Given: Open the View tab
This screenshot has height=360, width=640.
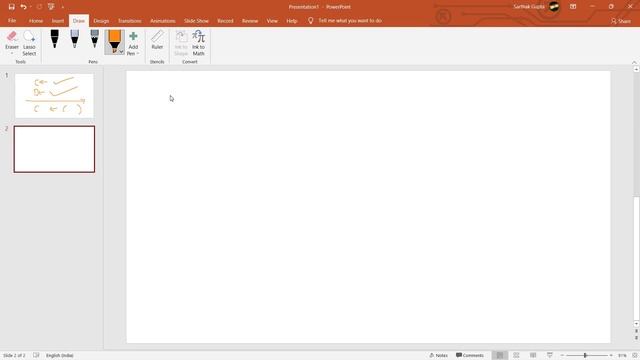Looking at the screenshot, I should (272, 21).
